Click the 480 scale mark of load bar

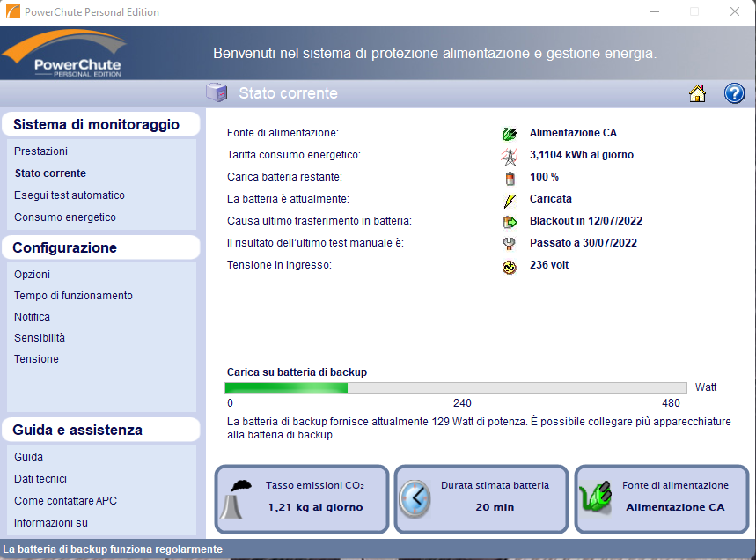click(x=671, y=403)
